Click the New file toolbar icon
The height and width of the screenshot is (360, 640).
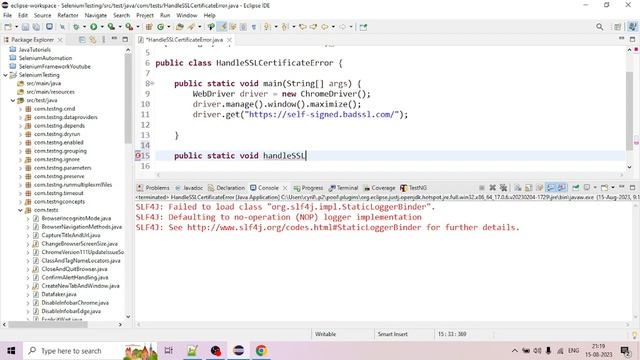pyautogui.click(x=8, y=27)
